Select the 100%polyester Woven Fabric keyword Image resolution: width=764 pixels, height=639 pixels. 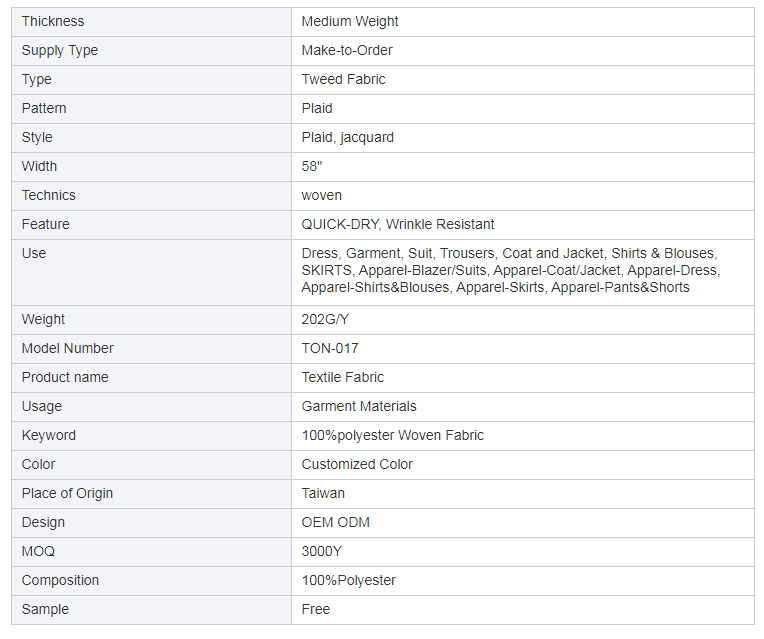[x=393, y=435]
